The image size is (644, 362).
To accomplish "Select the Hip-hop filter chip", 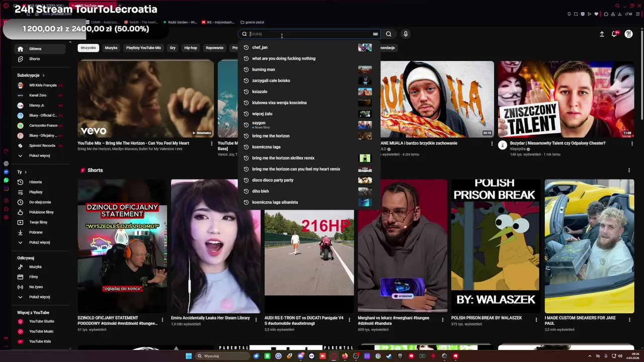I will click(191, 48).
